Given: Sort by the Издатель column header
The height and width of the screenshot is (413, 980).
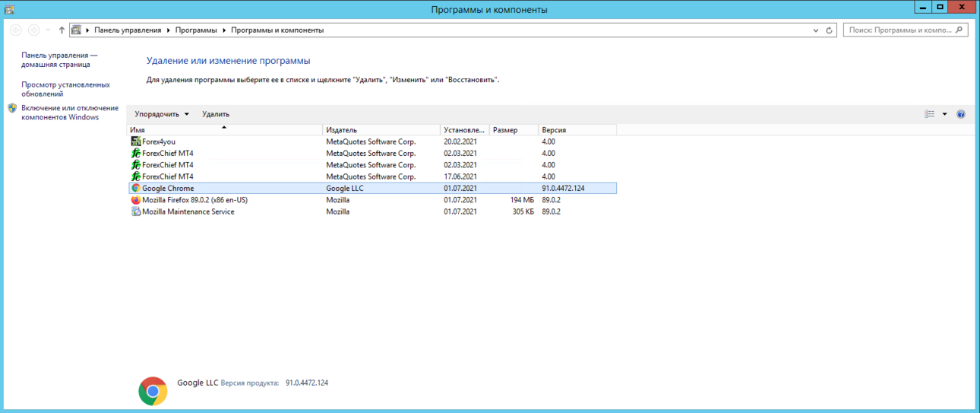Looking at the screenshot, I should coord(381,130).
